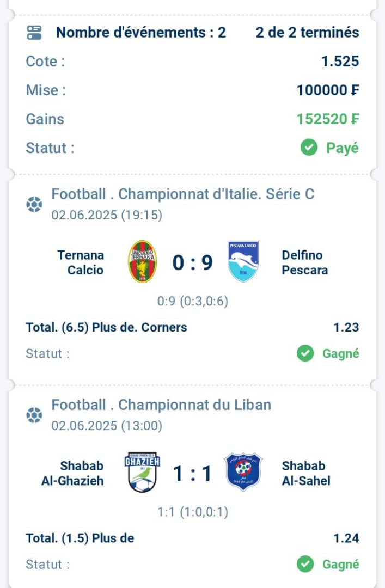Open Football Championnat du Liban link

tap(161, 405)
